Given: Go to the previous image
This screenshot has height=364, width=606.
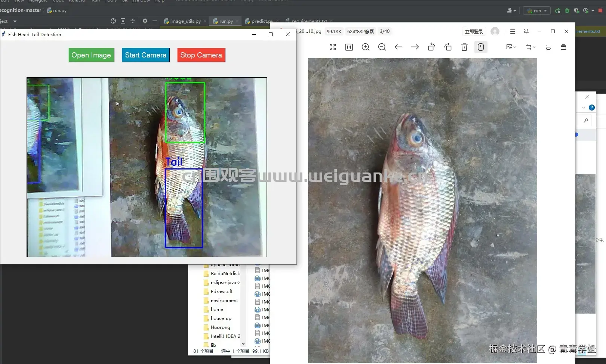Looking at the screenshot, I should [x=399, y=47].
